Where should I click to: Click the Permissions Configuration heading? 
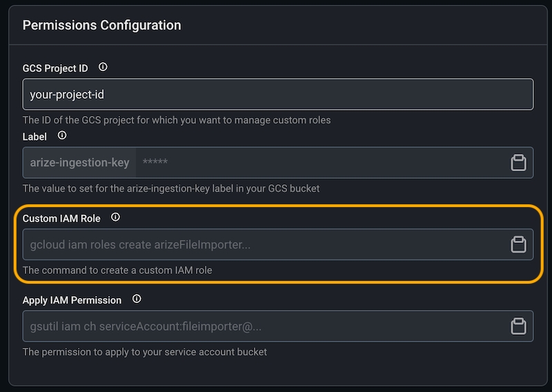[x=101, y=26]
